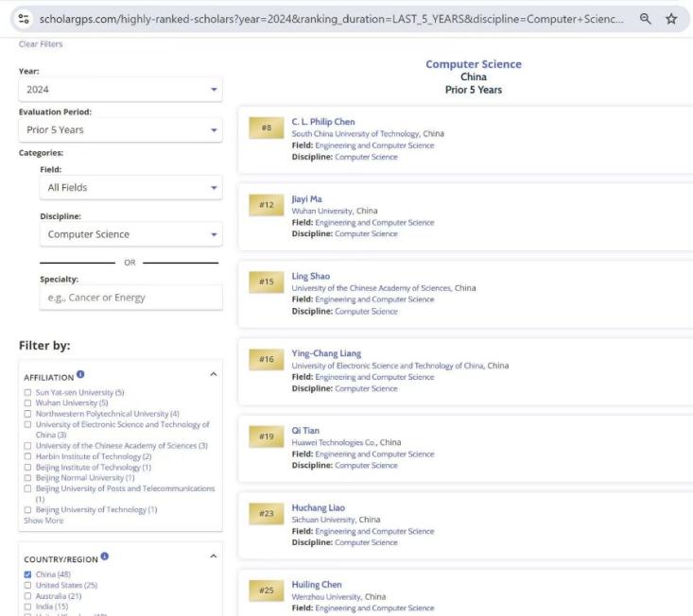Tick the Harbin Institute of Technology checkbox
Viewport: 693px width, 616px height.
click(27, 456)
